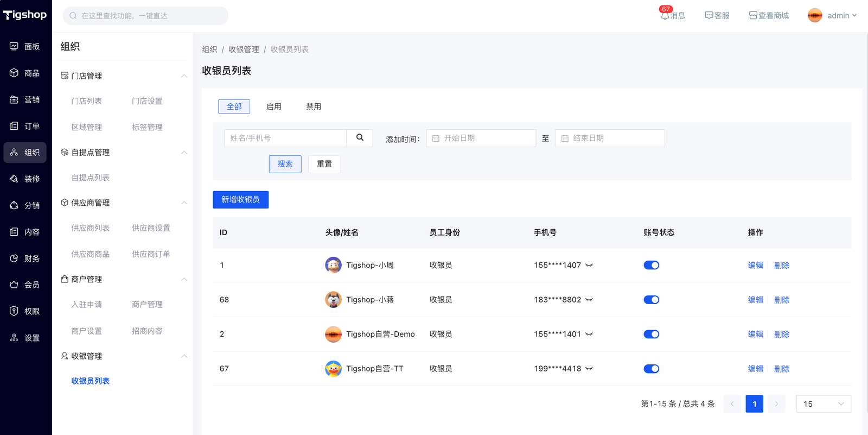Open the notifications bell icon

coord(665,16)
